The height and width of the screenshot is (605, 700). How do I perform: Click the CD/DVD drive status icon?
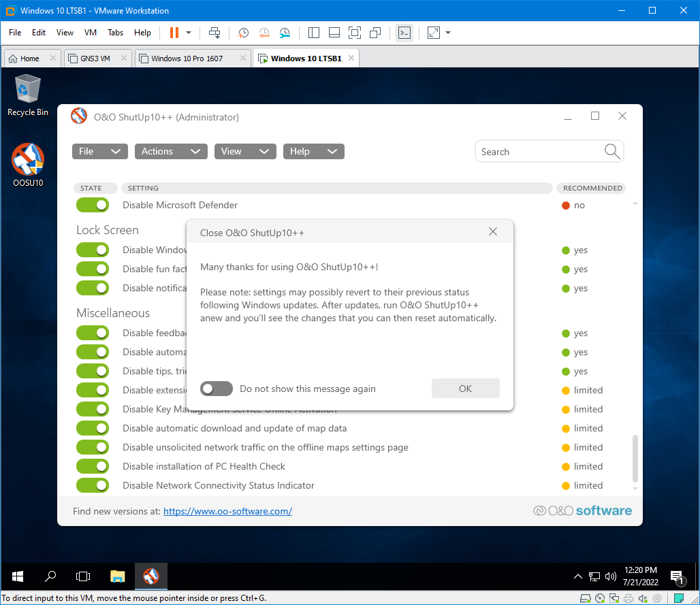(600, 598)
